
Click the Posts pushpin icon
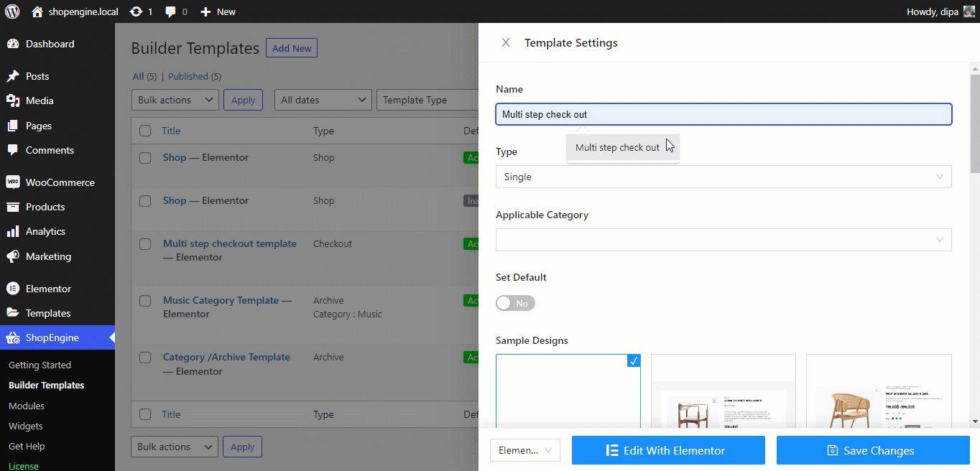click(x=13, y=76)
